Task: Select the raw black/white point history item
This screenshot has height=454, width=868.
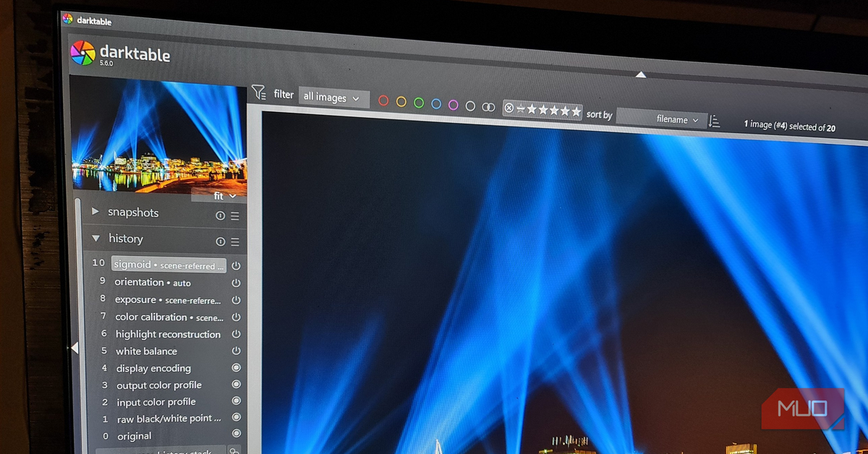Action: coord(169,418)
